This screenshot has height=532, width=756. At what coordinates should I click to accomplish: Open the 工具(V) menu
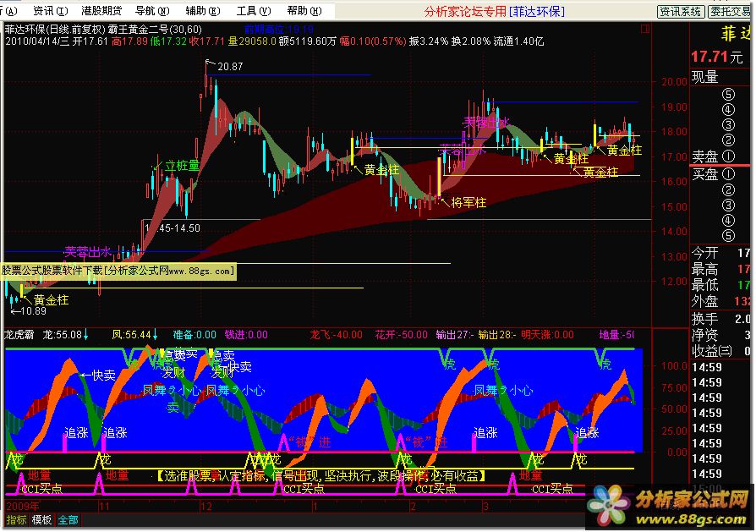click(254, 11)
